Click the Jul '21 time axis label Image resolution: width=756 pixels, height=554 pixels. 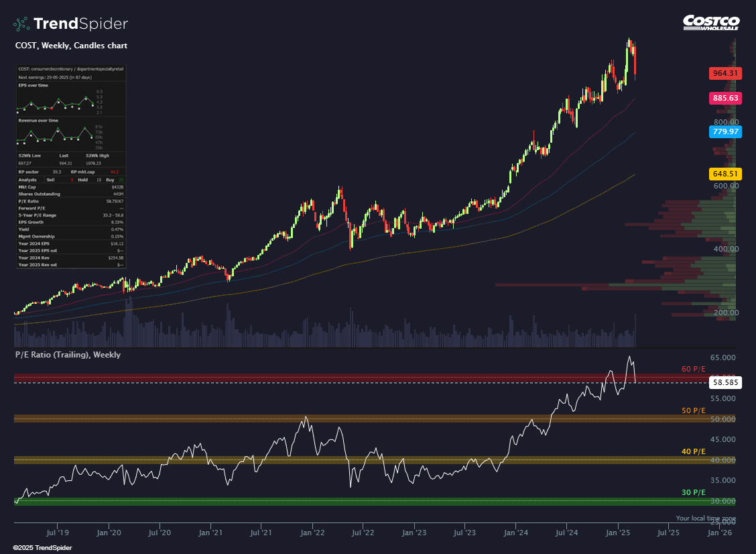pyautogui.click(x=261, y=533)
